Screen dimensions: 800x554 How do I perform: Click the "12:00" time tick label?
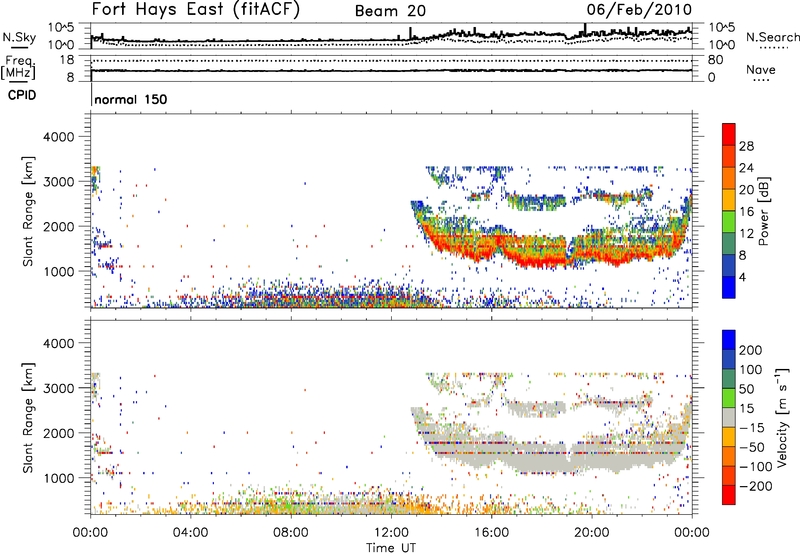pyautogui.click(x=391, y=533)
